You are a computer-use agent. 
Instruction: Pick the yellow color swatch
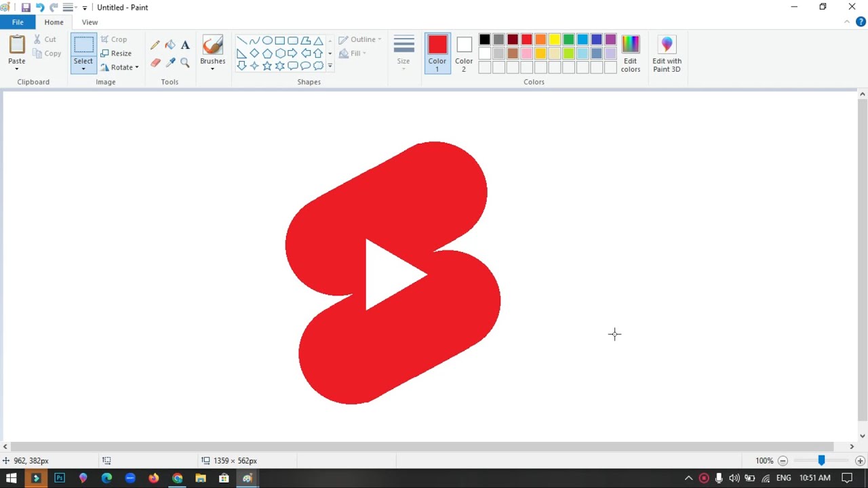click(555, 40)
